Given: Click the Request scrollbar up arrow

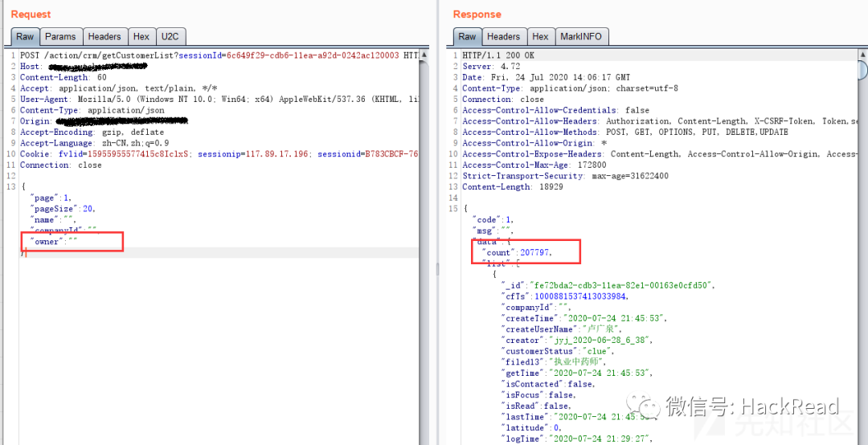Looking at the screenshot, I should point(424,55).
